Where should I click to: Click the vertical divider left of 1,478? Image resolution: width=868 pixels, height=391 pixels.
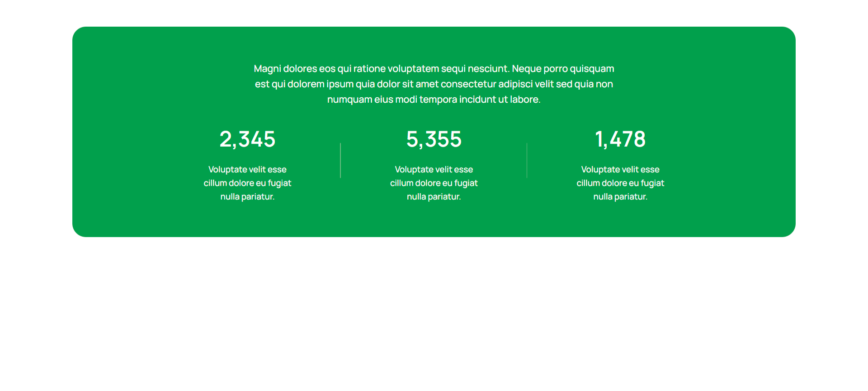click(527, 161)
